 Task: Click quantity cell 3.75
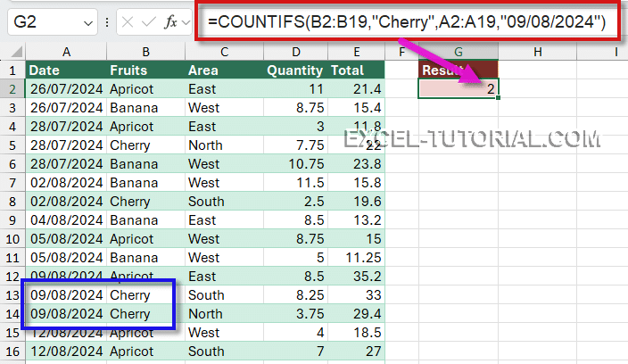pos(295,313)
